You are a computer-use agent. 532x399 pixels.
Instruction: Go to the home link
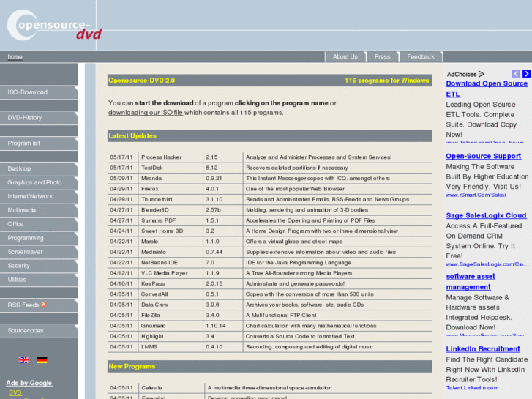pyautogui.click(x=15, y=56)
